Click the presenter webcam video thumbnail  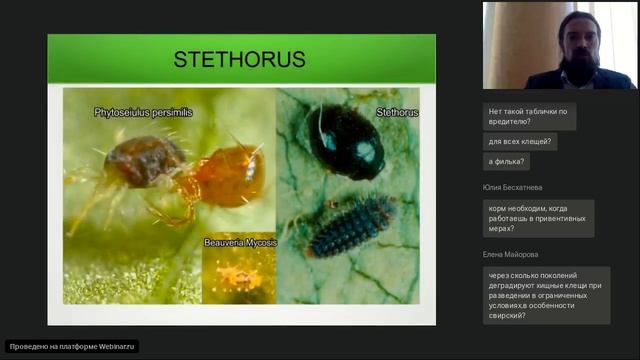click(x=560, y=45)
